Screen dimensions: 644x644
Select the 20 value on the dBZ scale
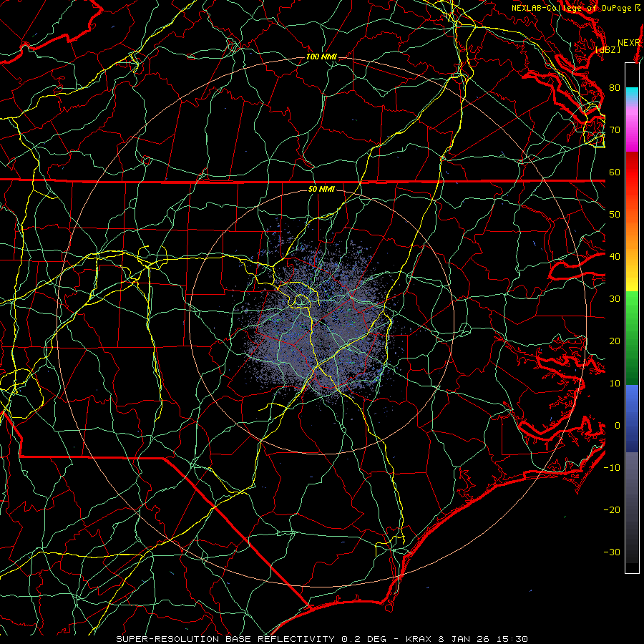click(x=615, y=341)
